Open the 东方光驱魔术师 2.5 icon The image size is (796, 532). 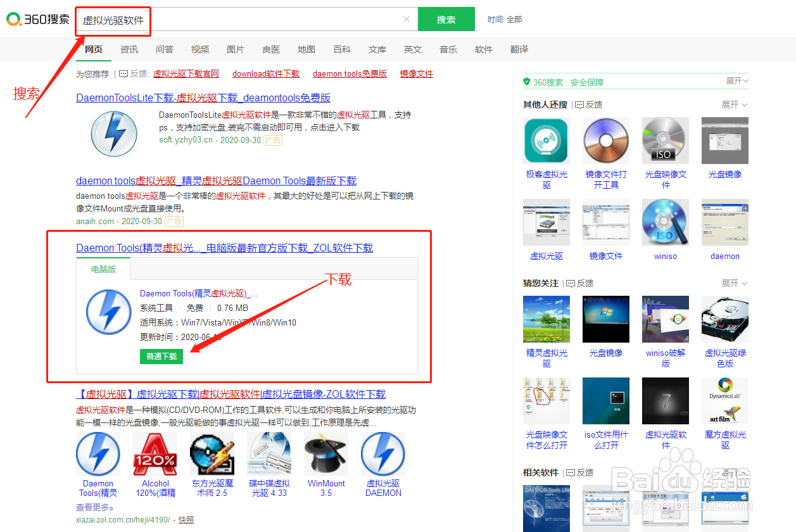[x=212, y=454]
